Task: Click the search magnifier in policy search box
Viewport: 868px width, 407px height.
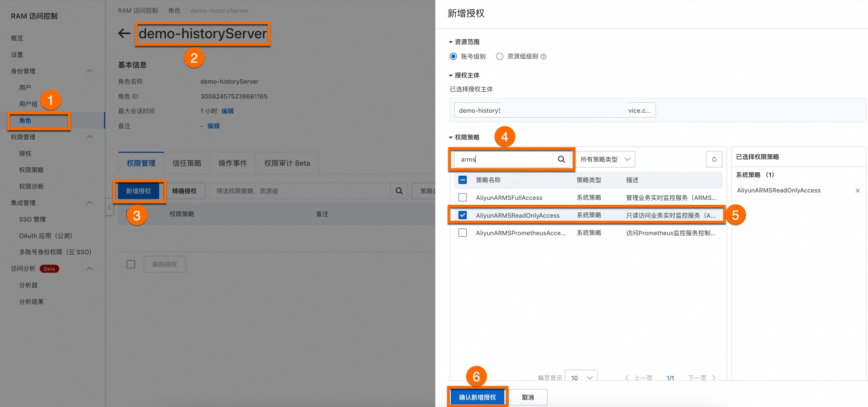Action: [x=561, y=159]
